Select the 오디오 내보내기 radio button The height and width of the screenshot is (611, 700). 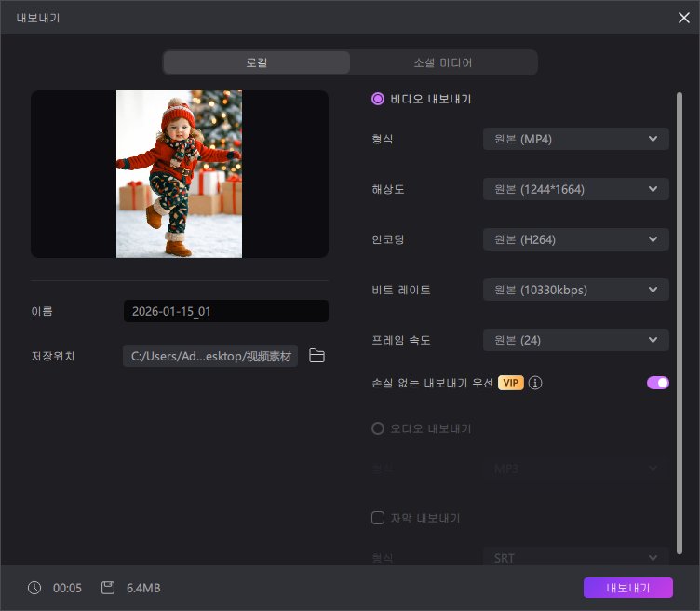[378, 428]
